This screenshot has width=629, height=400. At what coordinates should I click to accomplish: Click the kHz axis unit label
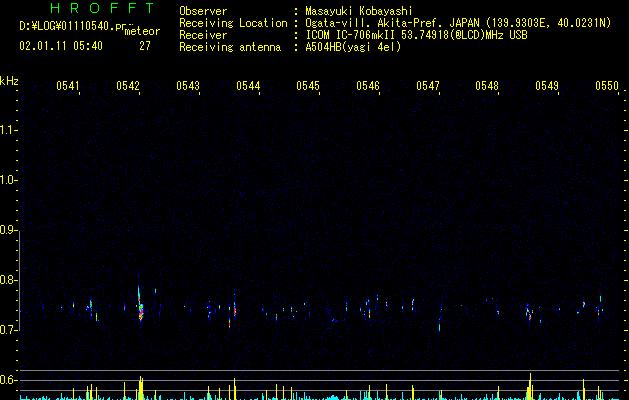9,81
